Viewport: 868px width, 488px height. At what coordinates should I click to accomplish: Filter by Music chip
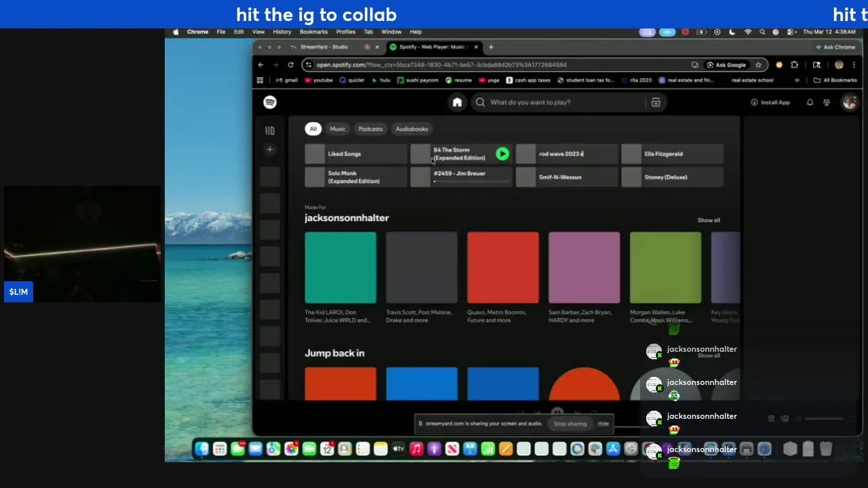pyautogui.click(x=338, y=129)
